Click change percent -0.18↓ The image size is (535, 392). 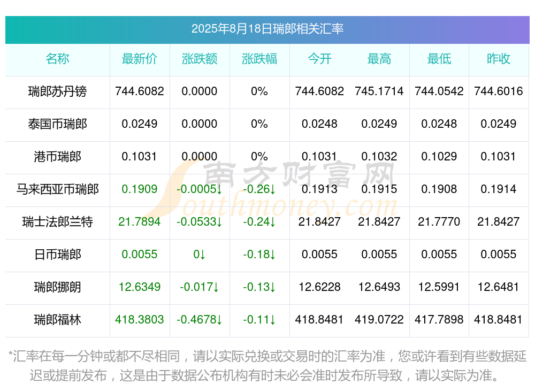click(x=259, y=255)
